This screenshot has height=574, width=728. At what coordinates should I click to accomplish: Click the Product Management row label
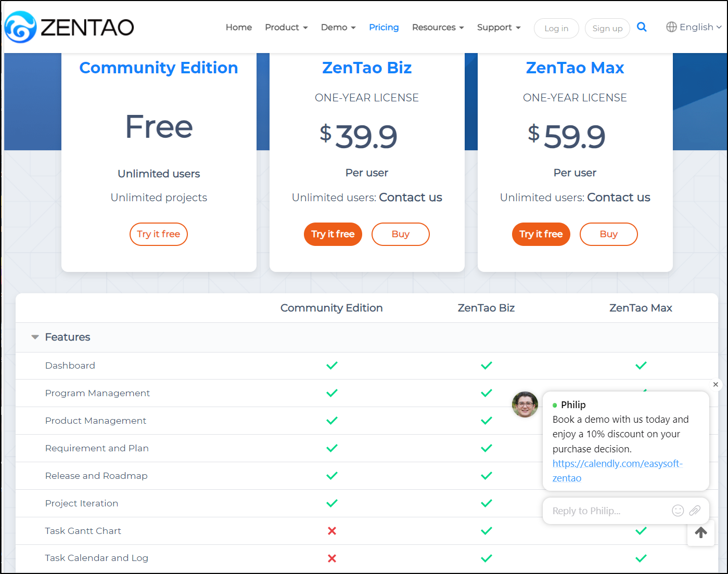(96, 421)
